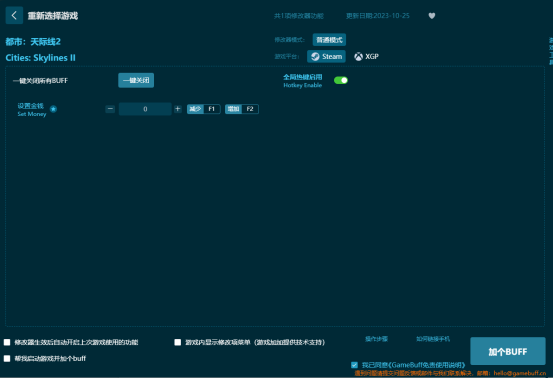Click the Set Money value input field
This screenshot has height=379, width=554.
pyautogui.click(x=145, y=109)
